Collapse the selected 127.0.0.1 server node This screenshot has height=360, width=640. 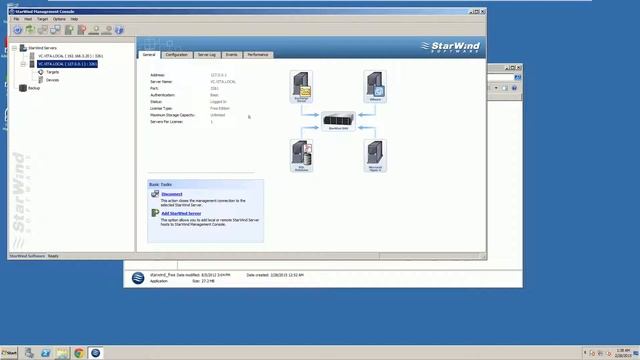point(23,64)
